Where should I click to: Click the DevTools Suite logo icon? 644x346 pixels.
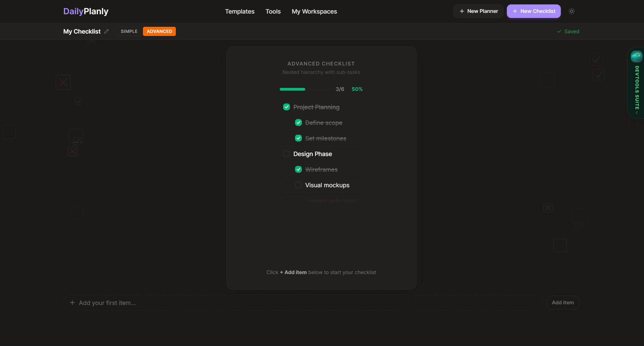click(637, 56)
